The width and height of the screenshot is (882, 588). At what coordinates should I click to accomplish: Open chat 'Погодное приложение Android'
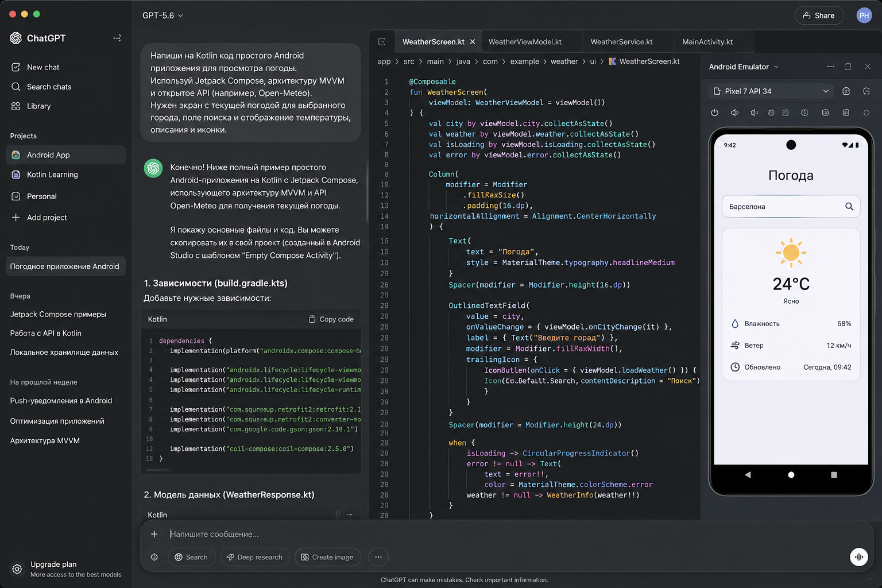click(x=65, y=266)
